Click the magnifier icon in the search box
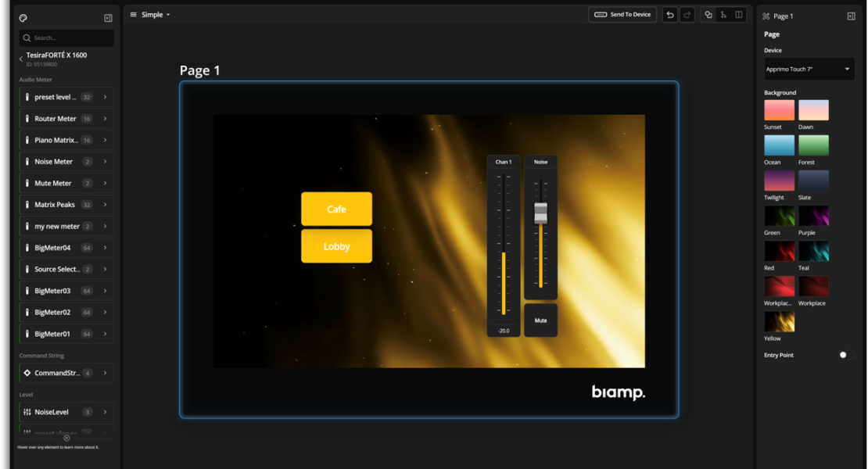Viewport: 868px width, 469px height. coord(27,38)
